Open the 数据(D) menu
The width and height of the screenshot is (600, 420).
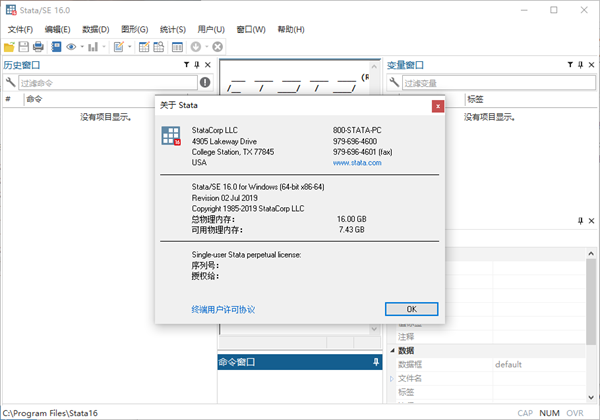coord(96,29)
